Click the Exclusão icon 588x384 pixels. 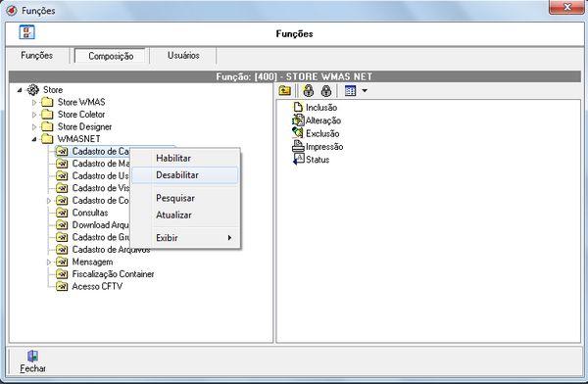click(x=298, y=133)
